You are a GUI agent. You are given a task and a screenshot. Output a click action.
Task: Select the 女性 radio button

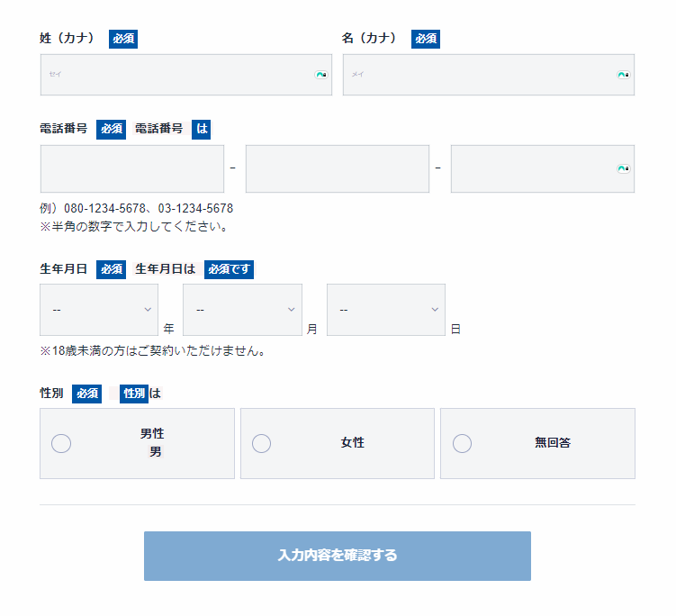click(x=262, y=443)
